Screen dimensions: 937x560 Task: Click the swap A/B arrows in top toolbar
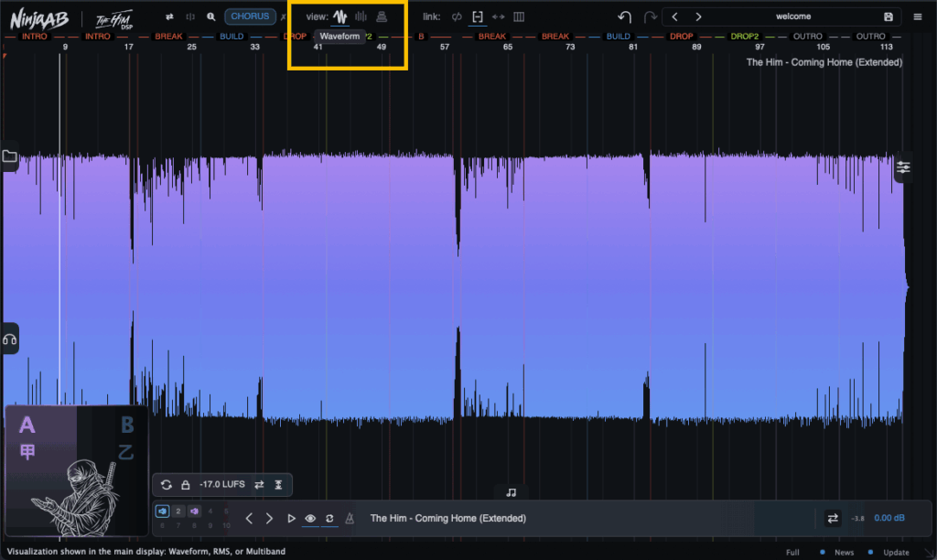[169, 16]
